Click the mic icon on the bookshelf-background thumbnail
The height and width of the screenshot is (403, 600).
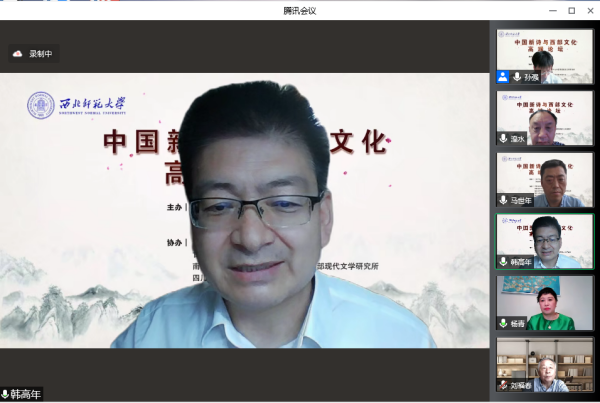(x=504, y=385)
